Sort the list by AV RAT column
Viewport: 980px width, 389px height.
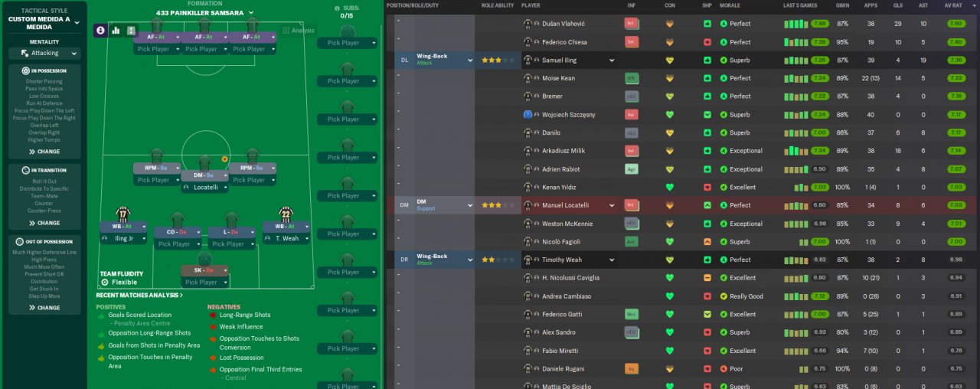point(954,5)
